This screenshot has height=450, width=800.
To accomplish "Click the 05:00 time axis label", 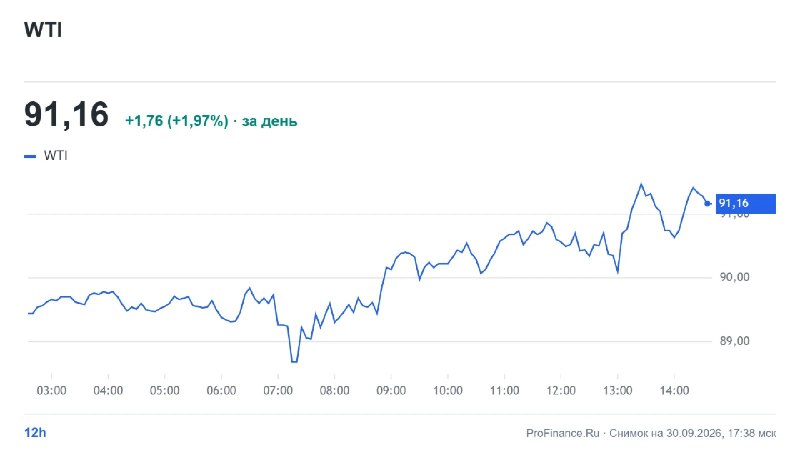I will pyautogui.click(x=165, y=391).
